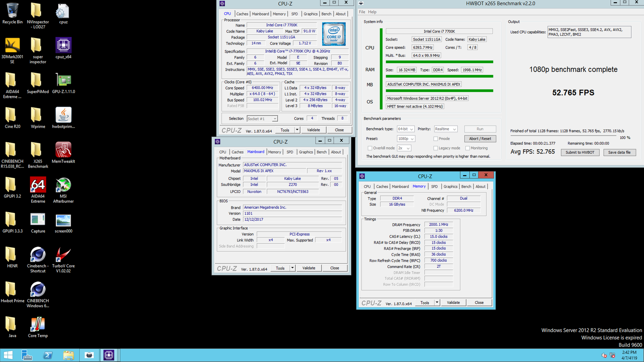644x362 pixels.
Task: Click Save data file button
Action: point(619,152)
